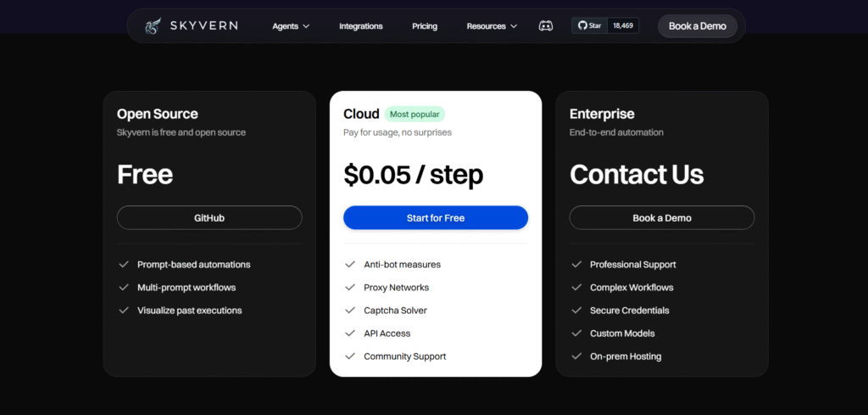Image resolution: width=868 pixels, height=415 pixels.
Task: Click checkmark beside Proxy Networks
Action: pyautogui.click(x=350, y=287)
